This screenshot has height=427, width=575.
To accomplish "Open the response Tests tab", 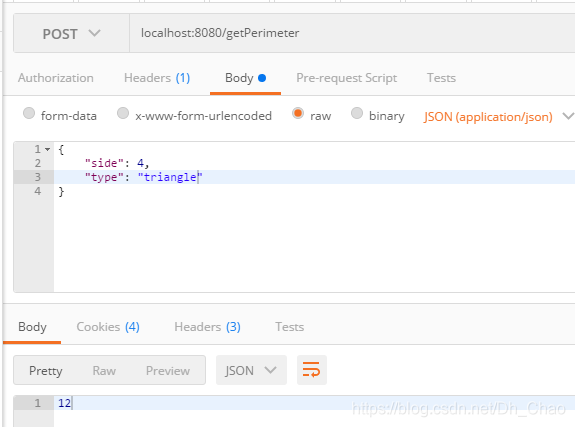I will click(290, 327).
